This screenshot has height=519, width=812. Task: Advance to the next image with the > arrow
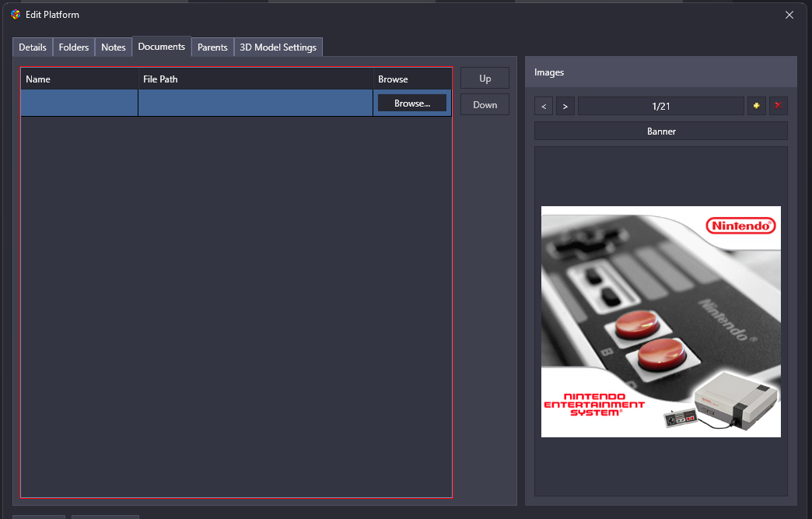click(565, 106)
